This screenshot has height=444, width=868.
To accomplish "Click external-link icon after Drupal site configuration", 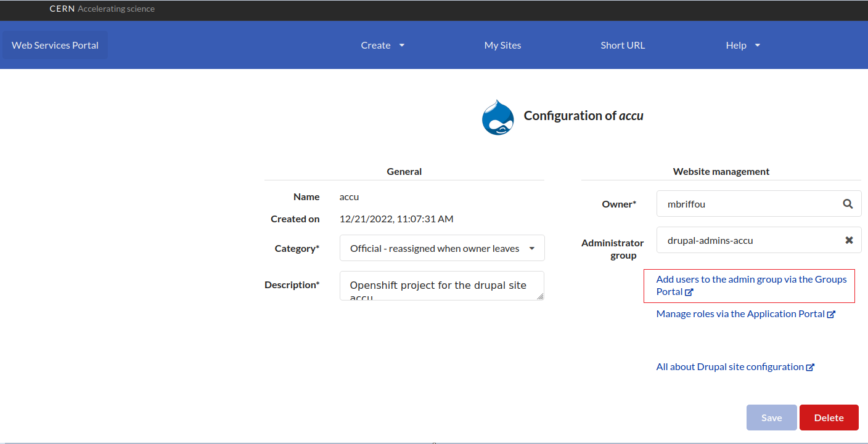I will tap(810, 367).
